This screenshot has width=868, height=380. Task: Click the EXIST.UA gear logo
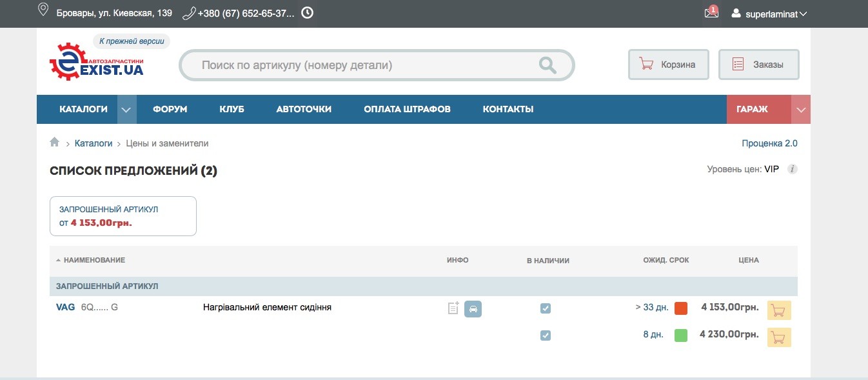click(x=95, y=62)
